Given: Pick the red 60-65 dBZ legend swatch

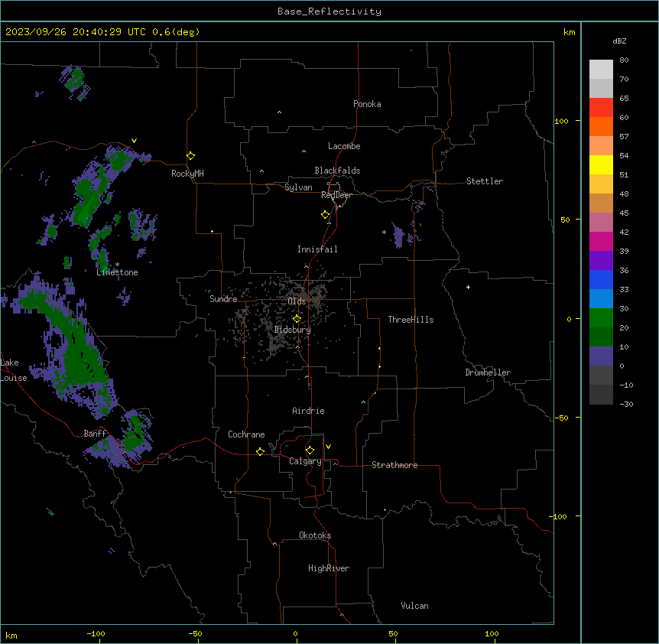Looking at the screenshot, I should point(601,108).
